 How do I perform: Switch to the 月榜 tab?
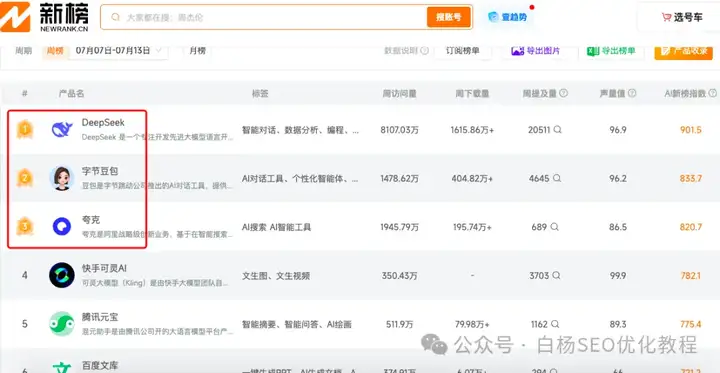pyautogui.click(x=197, y=51)
